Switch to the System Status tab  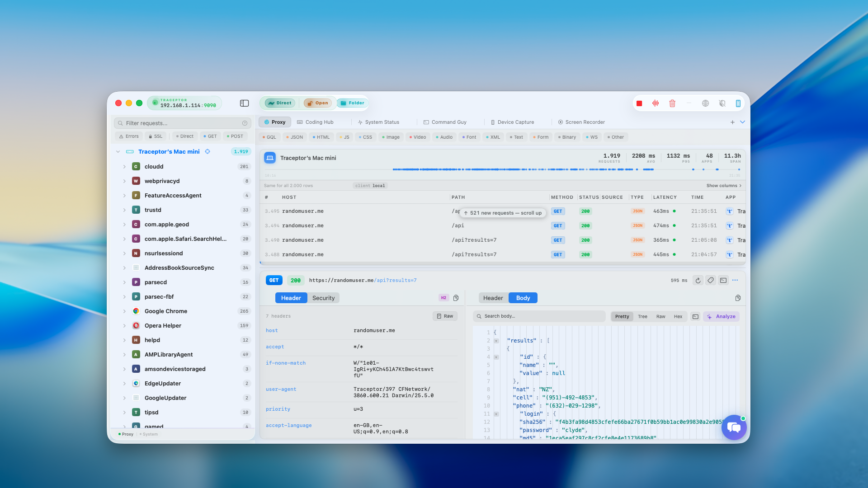coord(378,122)
